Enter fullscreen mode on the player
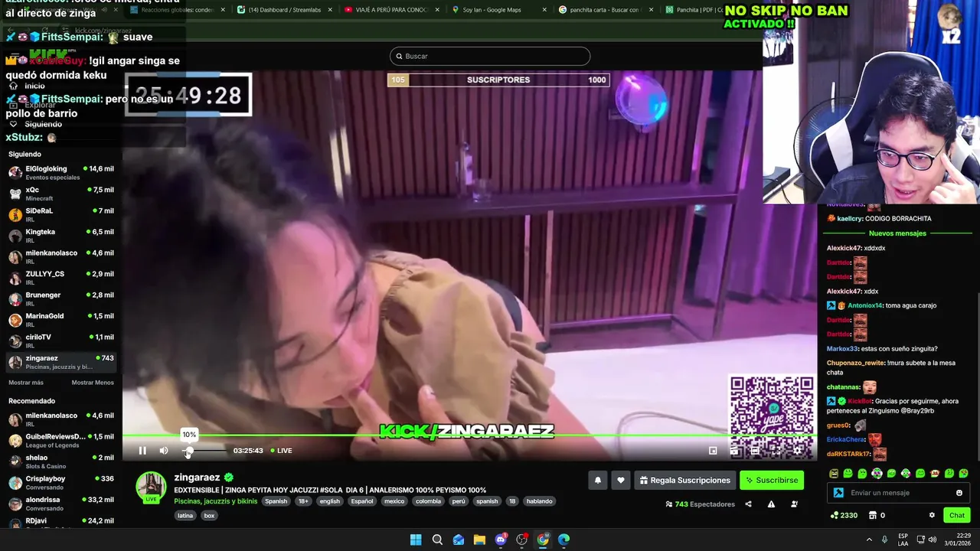Image resolution: width=980 pixels, height=551 pixels. tap(776, 451)
